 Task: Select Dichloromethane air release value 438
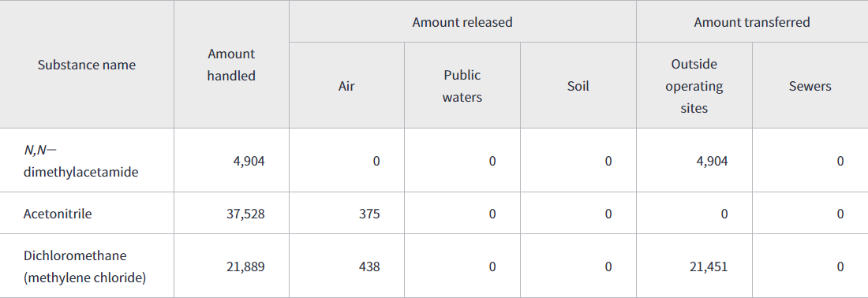pos(369,266)
